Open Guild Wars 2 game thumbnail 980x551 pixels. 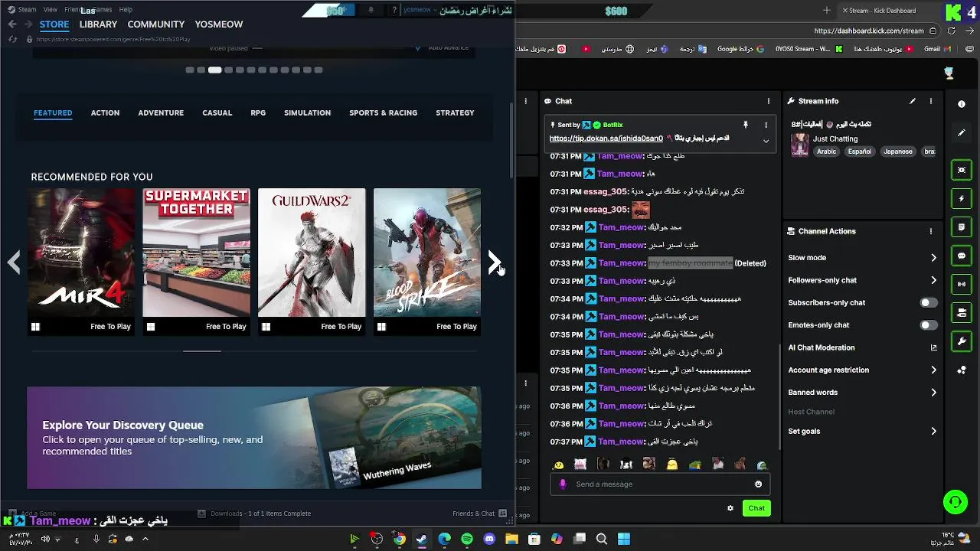[x=312, y=262]
